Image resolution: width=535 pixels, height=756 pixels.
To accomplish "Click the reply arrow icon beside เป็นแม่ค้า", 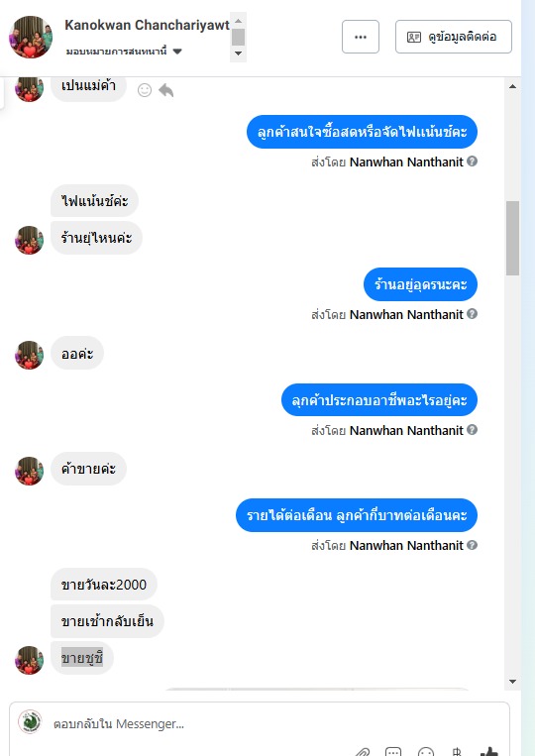I will click(x=165, y=90).
